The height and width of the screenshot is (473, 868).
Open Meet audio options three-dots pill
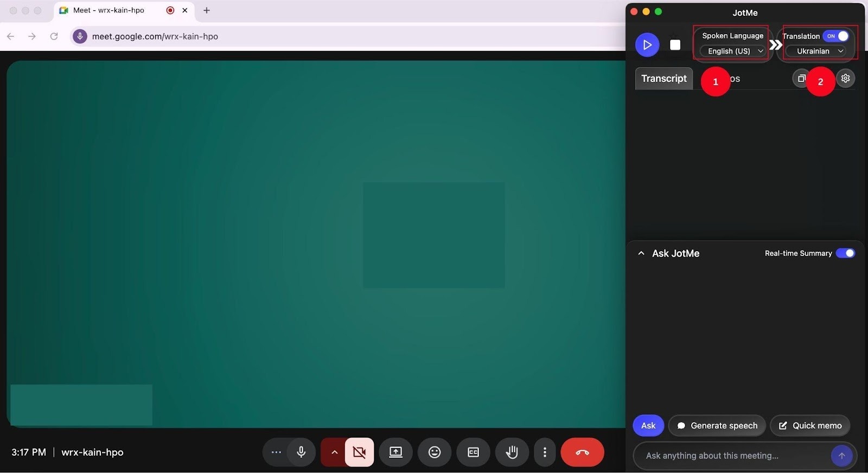276,452
